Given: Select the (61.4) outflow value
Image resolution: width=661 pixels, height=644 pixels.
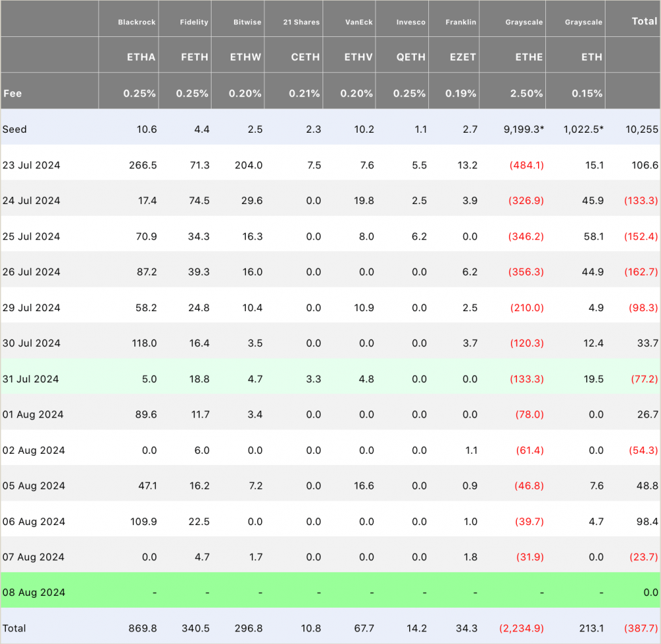Looking at the screenshot, I should click(x=530, y=450).
